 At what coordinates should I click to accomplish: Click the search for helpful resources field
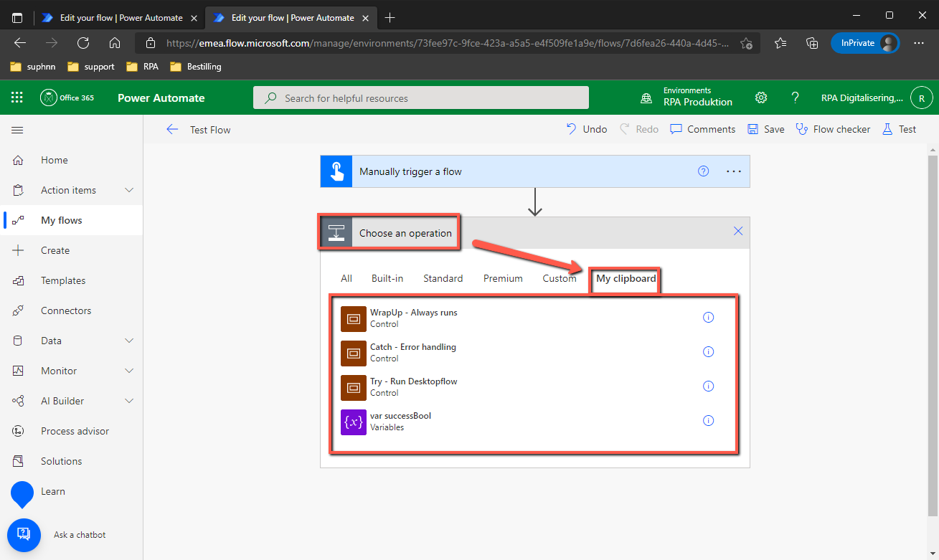pos(421,98)
